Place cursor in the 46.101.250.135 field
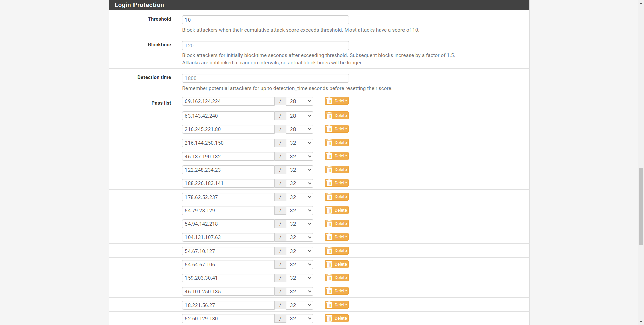The height and width of the screenshot is (325, 644). coord(228,292)
